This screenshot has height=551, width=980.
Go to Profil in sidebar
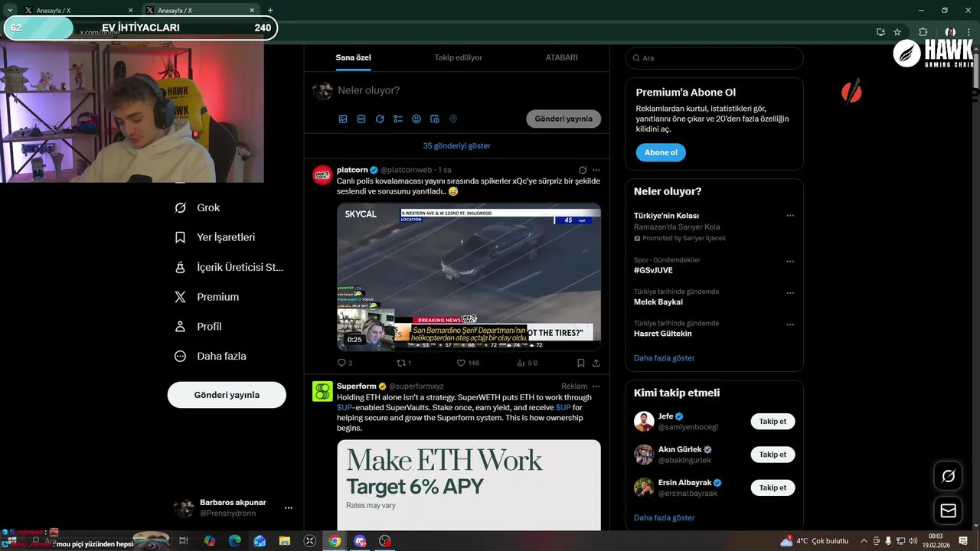click(x=198, y=326)
